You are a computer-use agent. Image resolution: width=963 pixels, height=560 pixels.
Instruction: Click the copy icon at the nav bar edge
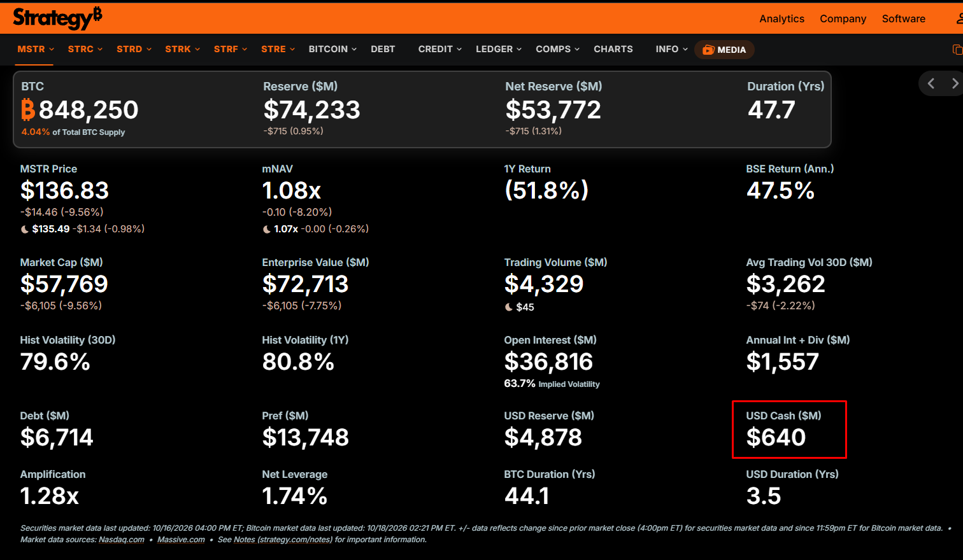(x=957, y=49)
